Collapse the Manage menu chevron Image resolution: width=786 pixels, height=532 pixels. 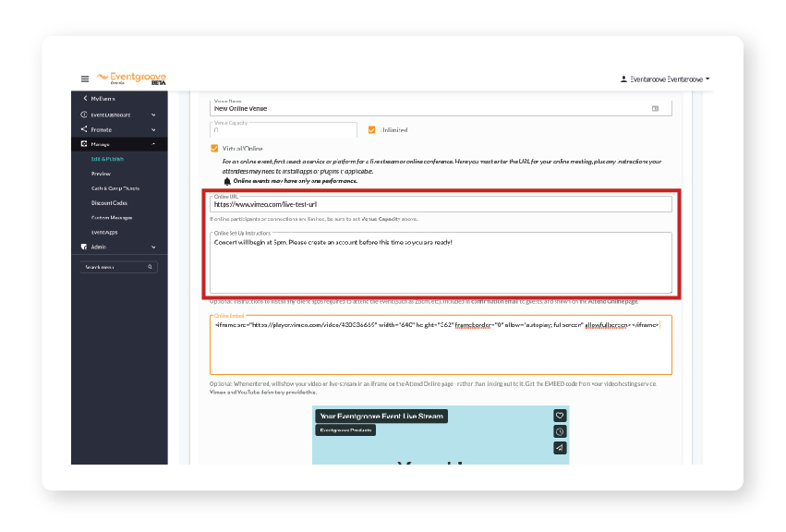click(153, 144)
